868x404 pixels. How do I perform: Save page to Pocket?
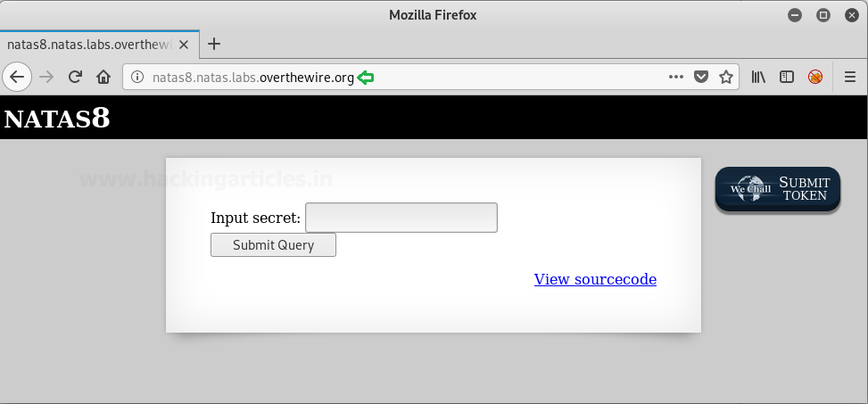pyautogui.click(x=701, y=77)
